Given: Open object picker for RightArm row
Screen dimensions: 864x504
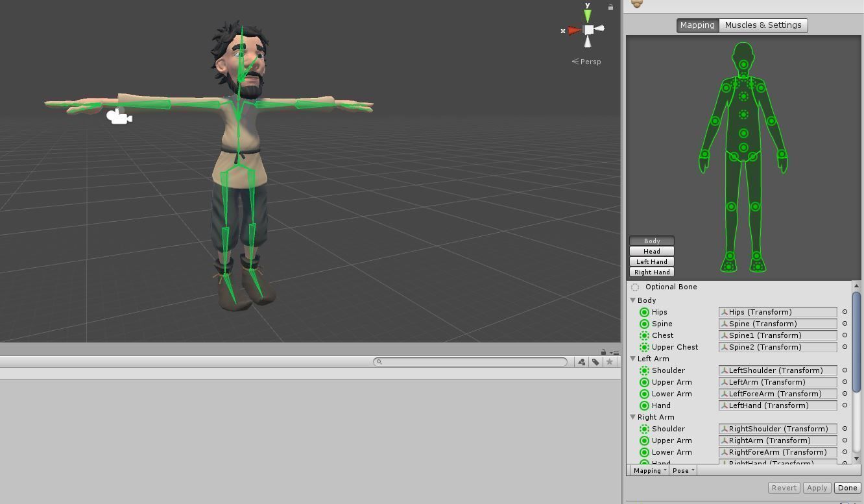Looking at the screenshot, I should click(845, 440).
